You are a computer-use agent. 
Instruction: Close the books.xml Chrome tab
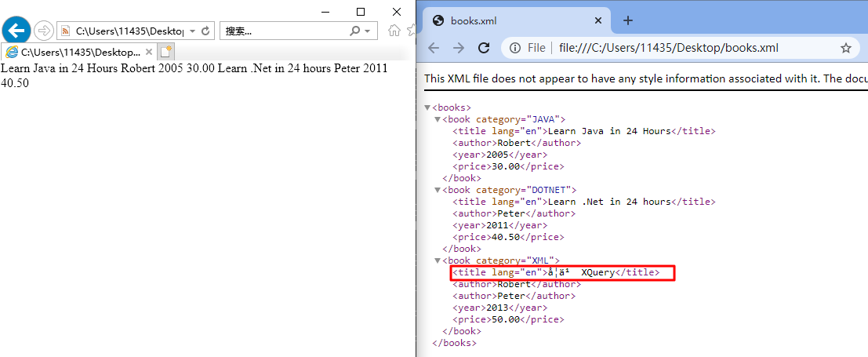pos(598,21)
